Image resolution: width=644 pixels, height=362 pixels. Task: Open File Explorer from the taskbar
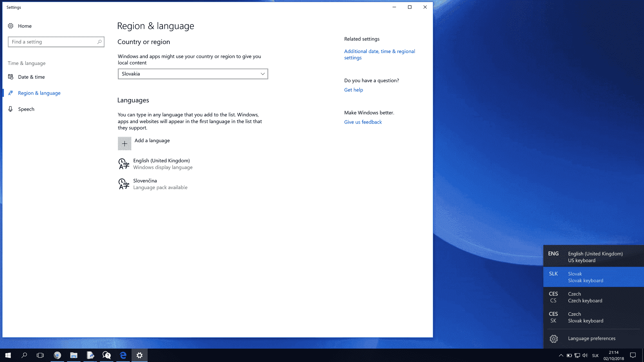click(74, 355)
